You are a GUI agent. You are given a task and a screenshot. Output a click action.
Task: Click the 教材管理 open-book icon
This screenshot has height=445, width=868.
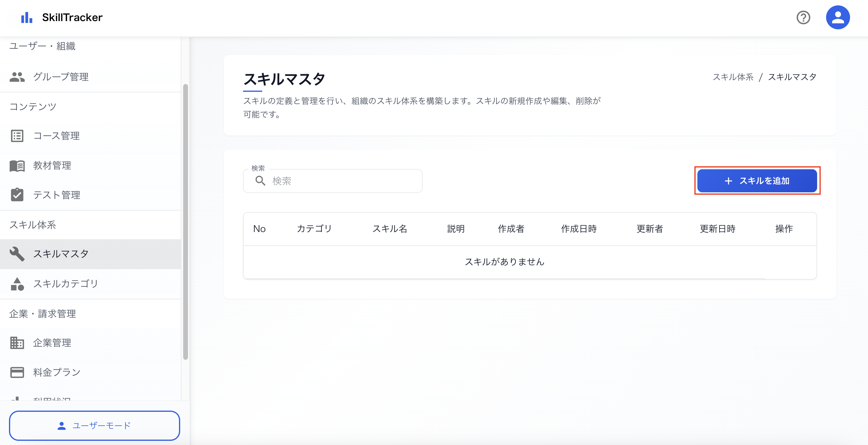(17, 166)
